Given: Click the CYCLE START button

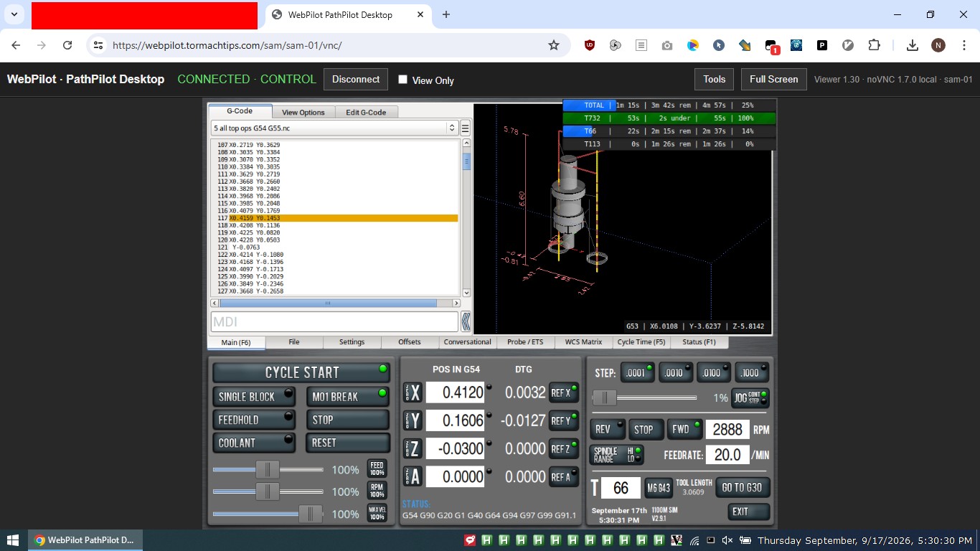Looking at the screenshot, I should [301, 372].
